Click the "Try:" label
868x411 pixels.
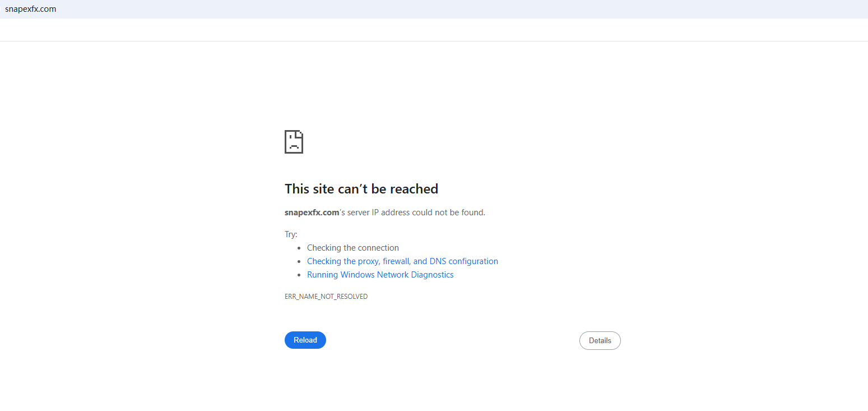click(291, 234)
